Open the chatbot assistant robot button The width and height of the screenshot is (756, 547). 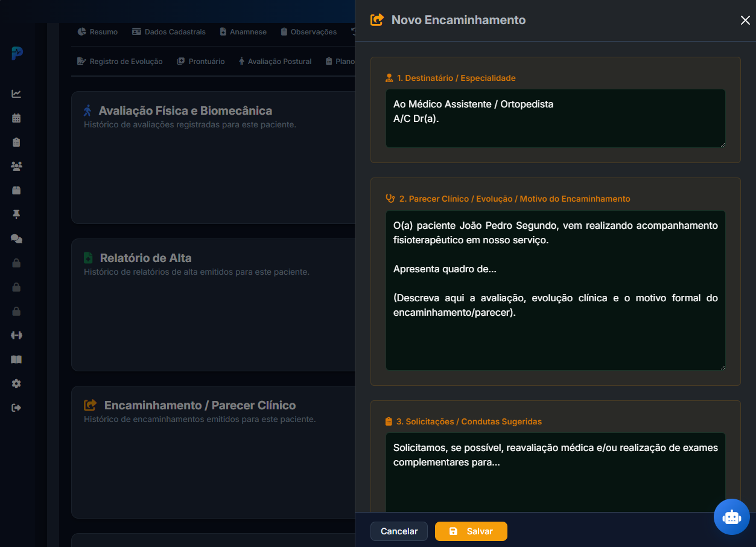pos(732,517)
